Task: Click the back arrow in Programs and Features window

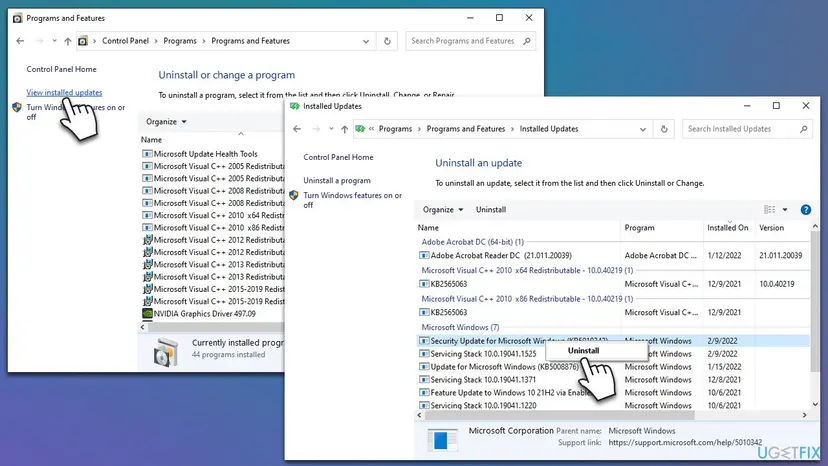Action: 20,41
